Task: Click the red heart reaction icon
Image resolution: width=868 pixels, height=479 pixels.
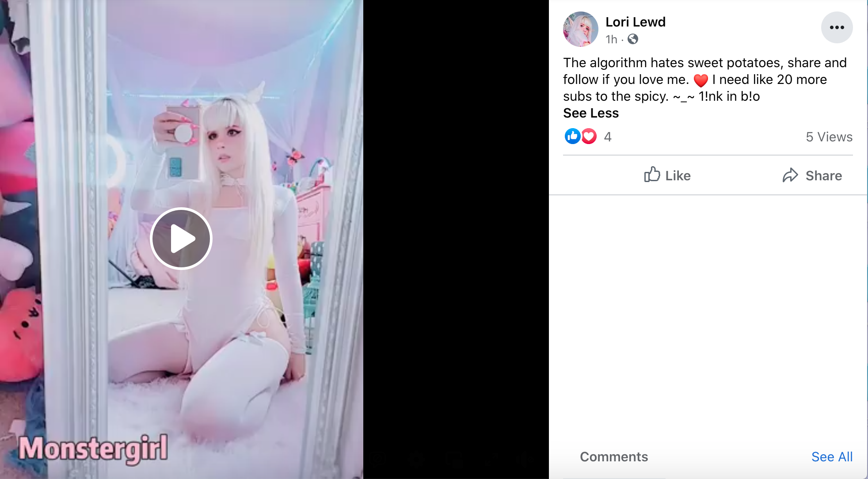Action: (589, 137)
